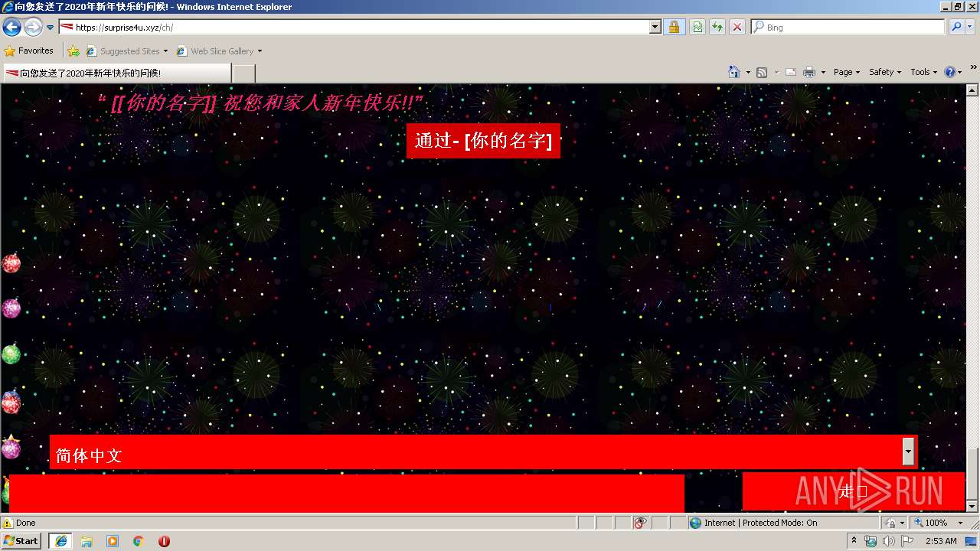Click the red 走 go button
This screenshot has width=980, height=551.
point(854,491)
